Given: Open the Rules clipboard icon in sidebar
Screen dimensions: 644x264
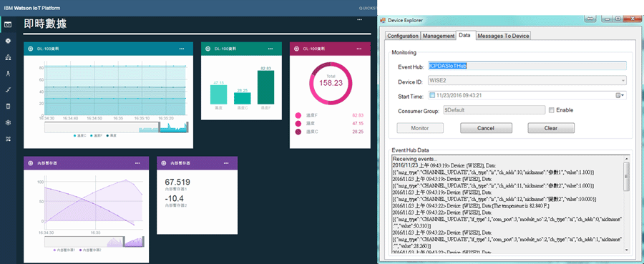Looking at the screenshot, I should pos(8,107).
